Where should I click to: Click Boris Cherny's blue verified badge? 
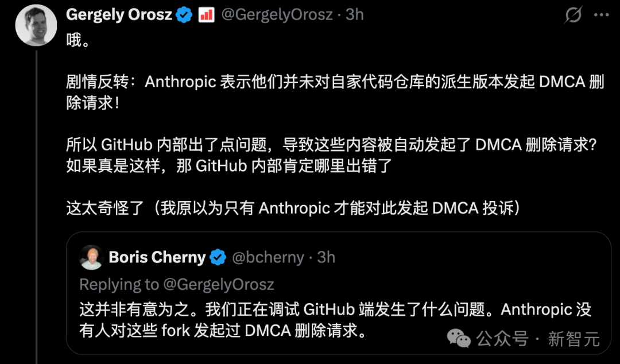tap(218, 257)
